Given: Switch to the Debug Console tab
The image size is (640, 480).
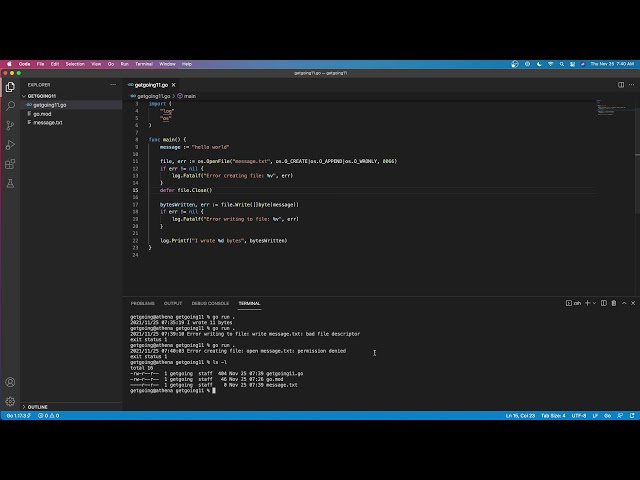Looking at the screenshot, I should [210, 303].
